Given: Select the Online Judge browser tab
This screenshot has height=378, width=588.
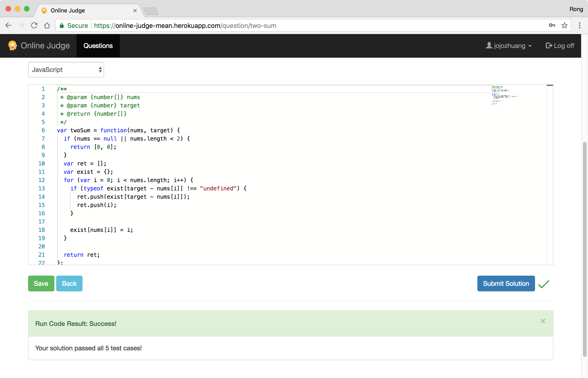Looking at the screenshot, I should click(88, 11).
